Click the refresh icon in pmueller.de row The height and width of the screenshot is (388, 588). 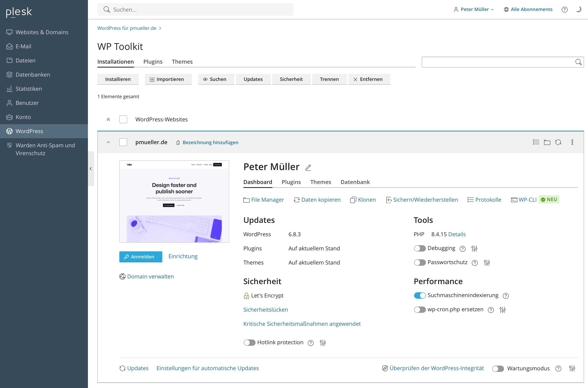coord(558,142)
